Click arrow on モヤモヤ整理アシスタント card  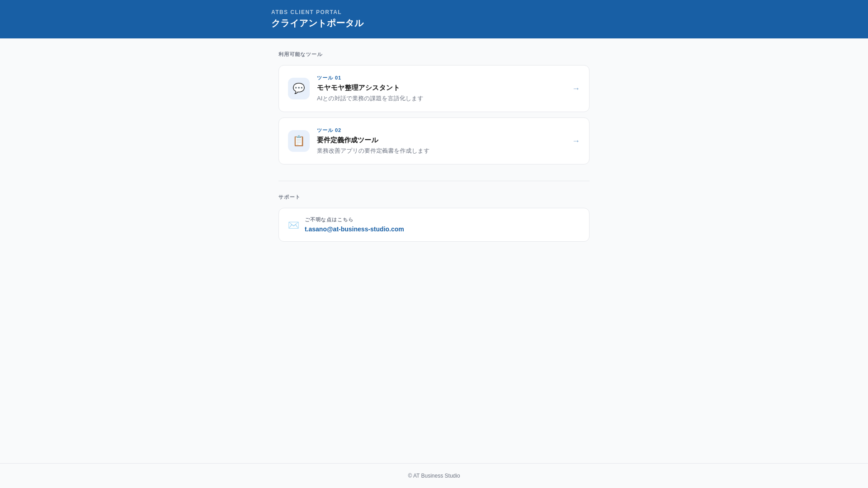(x=576, y=89)
